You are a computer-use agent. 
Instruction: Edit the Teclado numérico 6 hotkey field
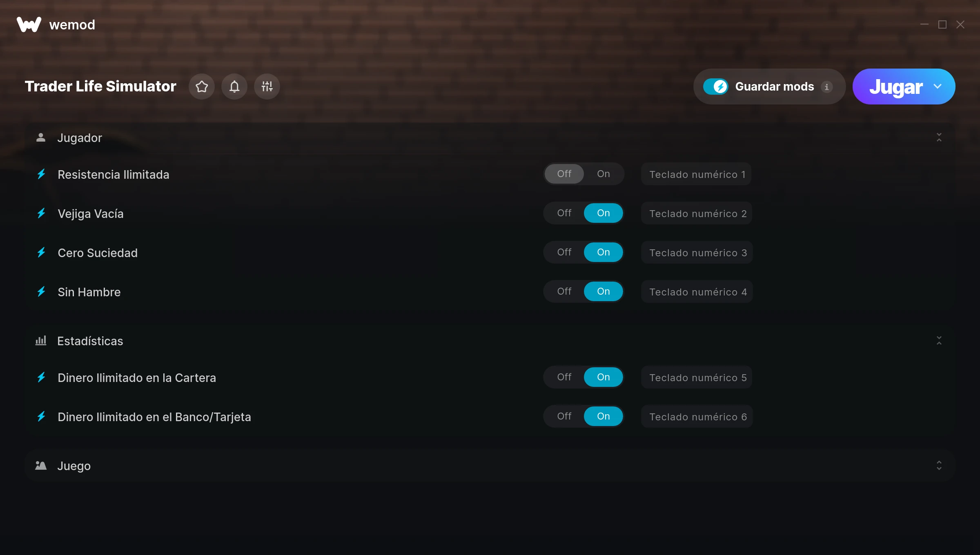(698, 417)
